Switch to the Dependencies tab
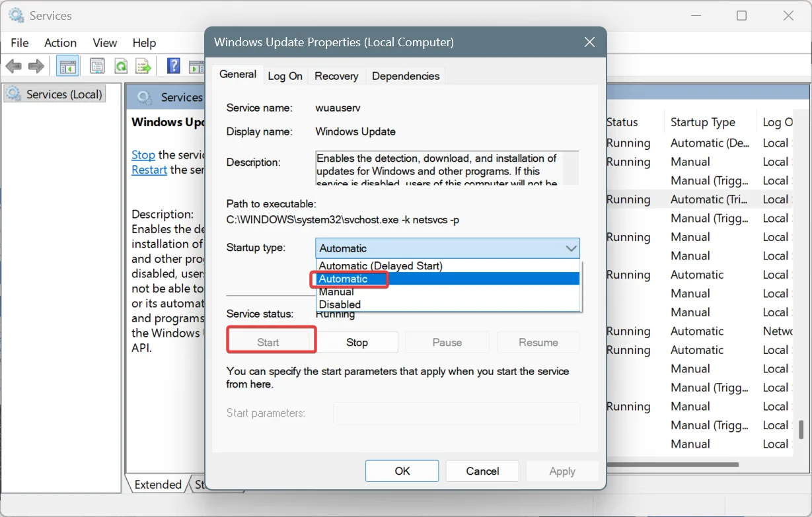 pos(405,76)
